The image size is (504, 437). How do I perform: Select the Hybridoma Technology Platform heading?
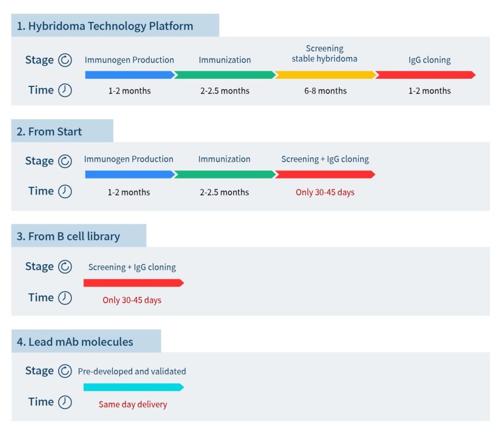105,26
